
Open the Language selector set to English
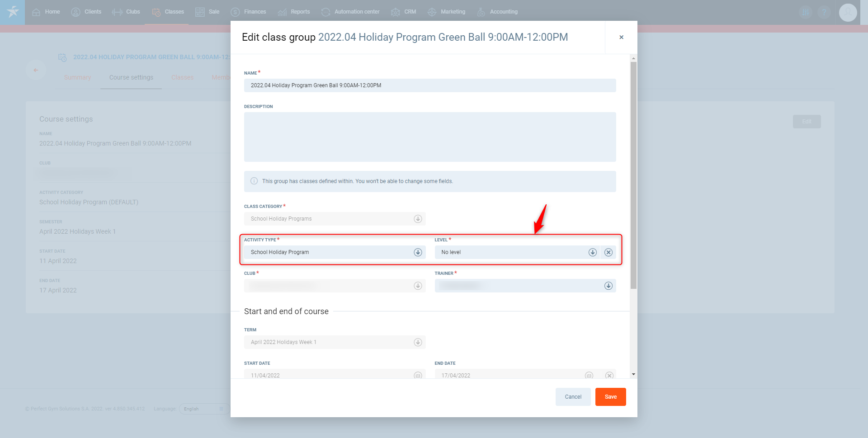[x=203, y=409]
